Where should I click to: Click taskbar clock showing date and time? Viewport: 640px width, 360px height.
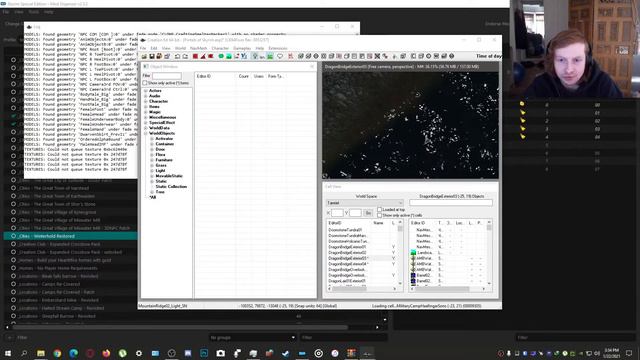pyautogui.click(x=611, y=353)
